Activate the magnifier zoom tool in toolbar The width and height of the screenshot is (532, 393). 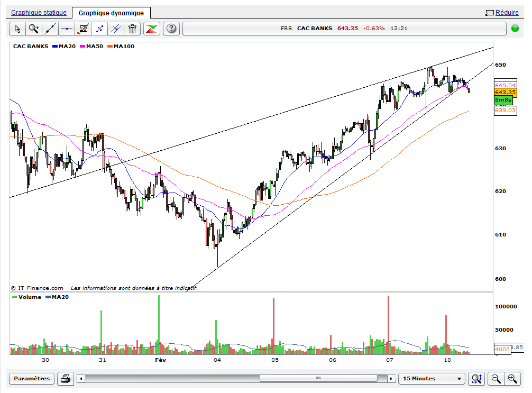tap(34, 29)
